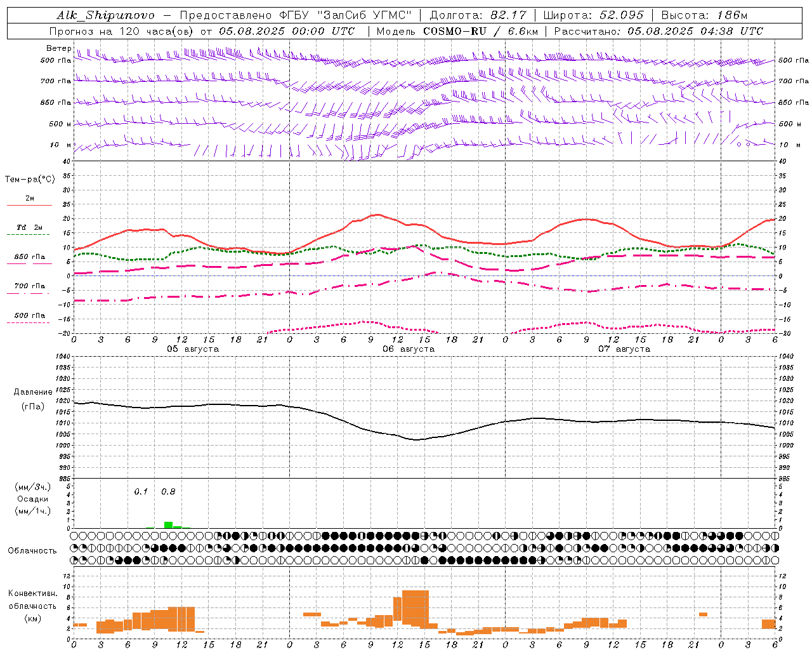The image size is (812, 650).
Task: Select forecast start time 05.08.2025 00:00 UTC
Action: pyautogui.click(x=287, y=31)
